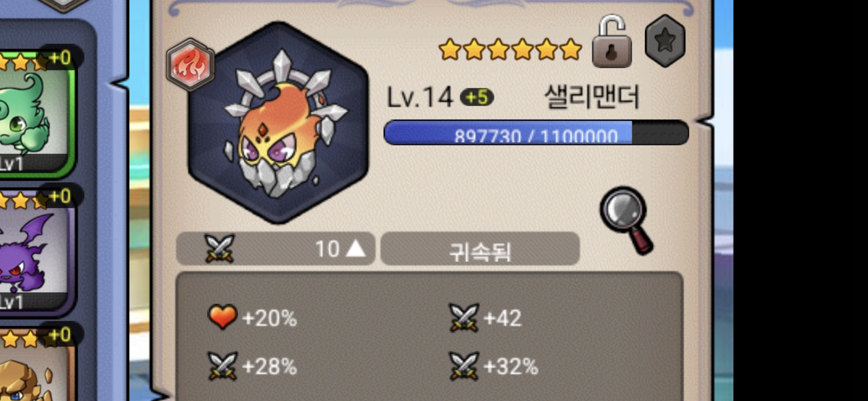
Task: Toggle the hexagon star favorite badge
Action: click(665, 41)
